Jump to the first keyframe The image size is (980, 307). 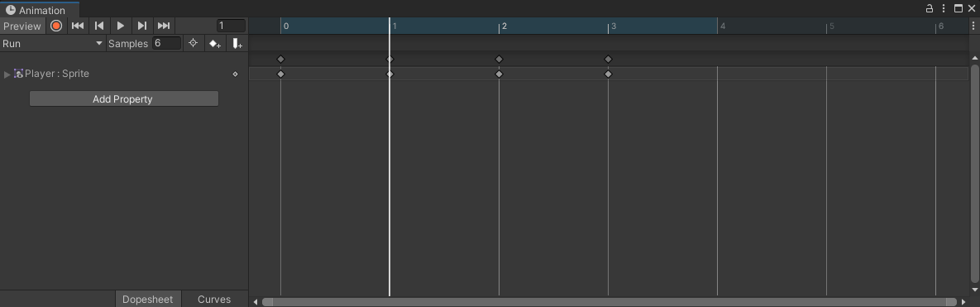[78, 26]
